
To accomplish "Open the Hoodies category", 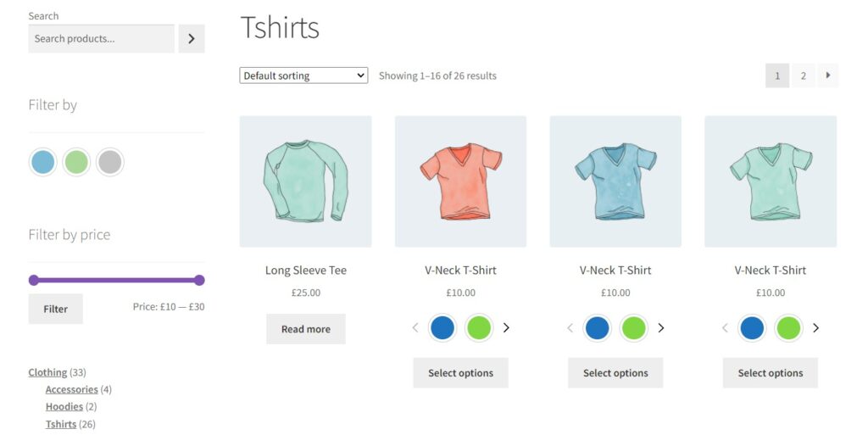I will pos(64,406).
